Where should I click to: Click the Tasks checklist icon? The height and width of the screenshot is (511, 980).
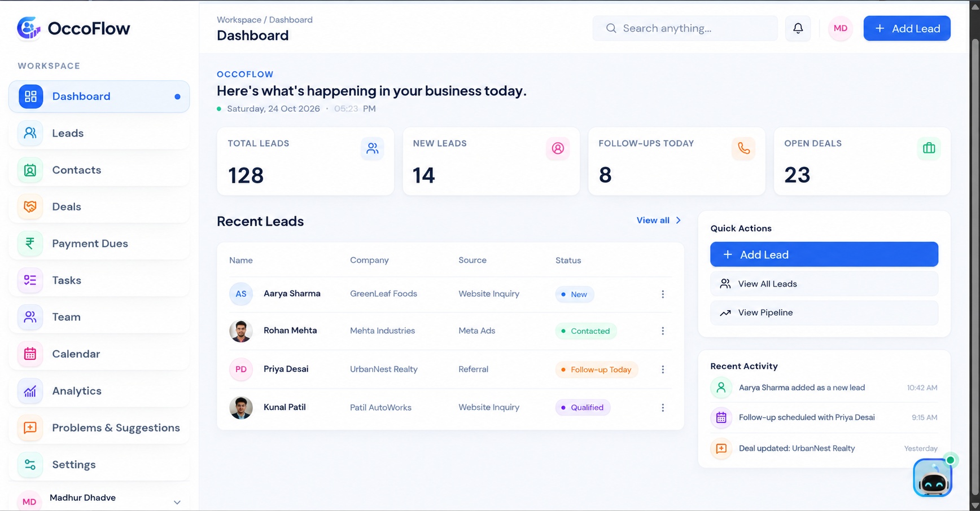point(30,280)
